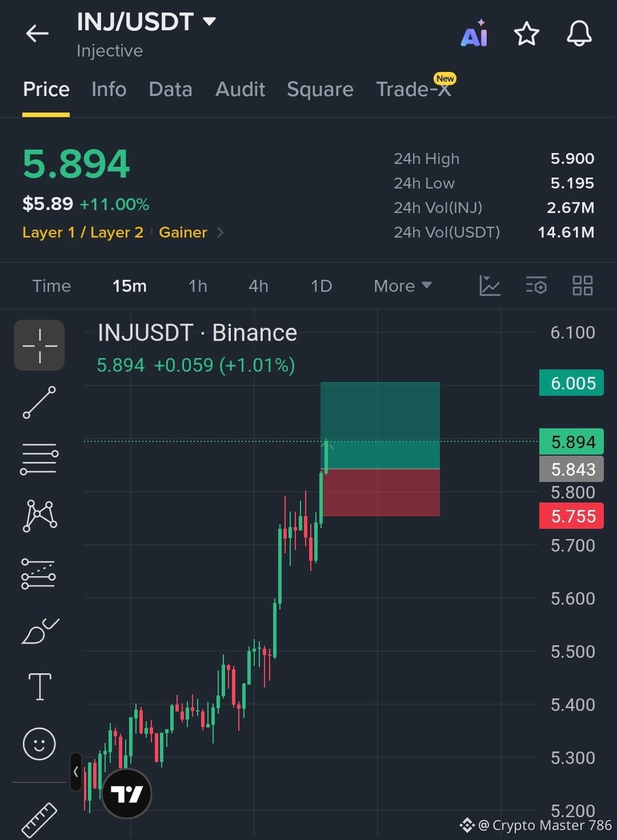
Task: Open chart settings list icon
Action: 536,286
